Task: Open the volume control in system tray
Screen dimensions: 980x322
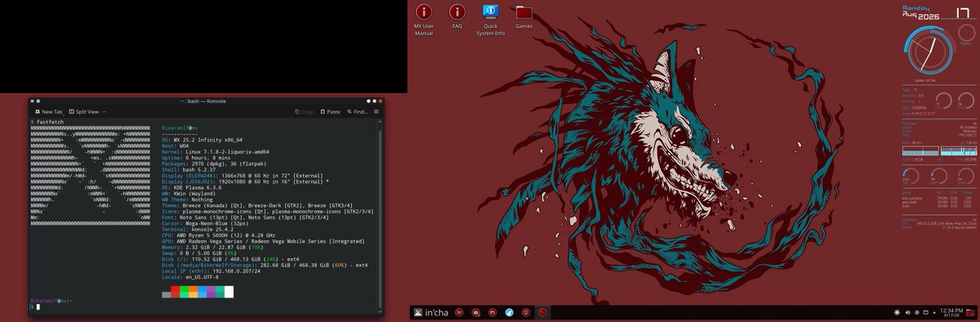Action: tap(907, 312)
